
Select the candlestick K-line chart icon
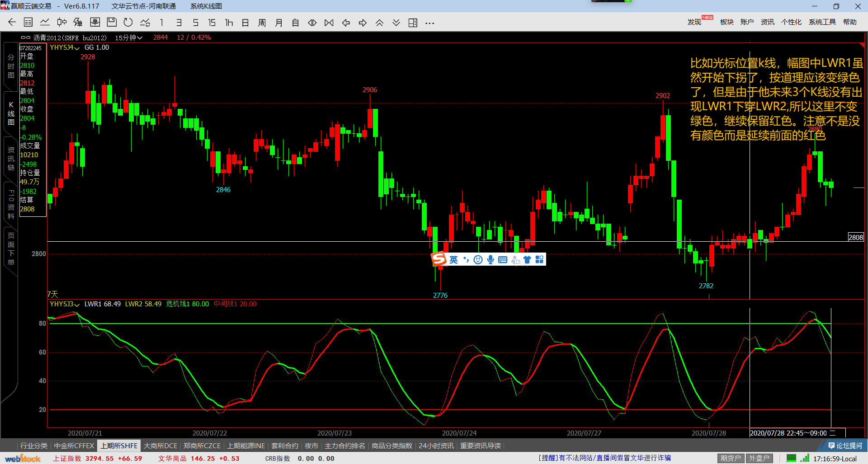pyautogui.click(x=61, y=22)
